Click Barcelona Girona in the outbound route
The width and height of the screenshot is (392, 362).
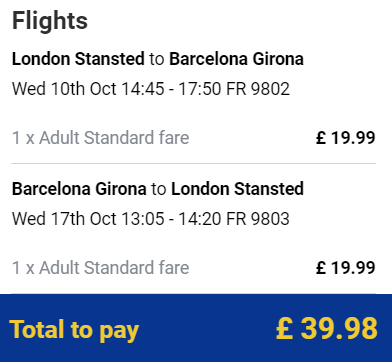pos(236,59)
